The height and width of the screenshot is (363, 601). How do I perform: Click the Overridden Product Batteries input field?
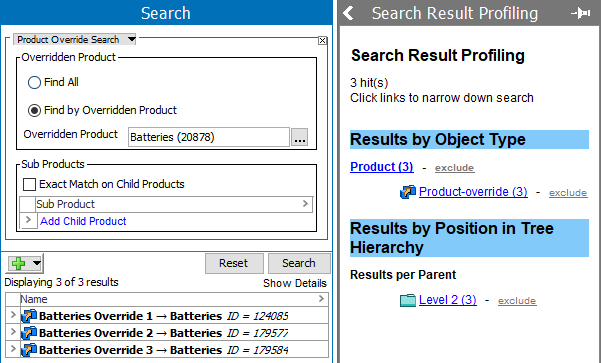pos(209,137)
